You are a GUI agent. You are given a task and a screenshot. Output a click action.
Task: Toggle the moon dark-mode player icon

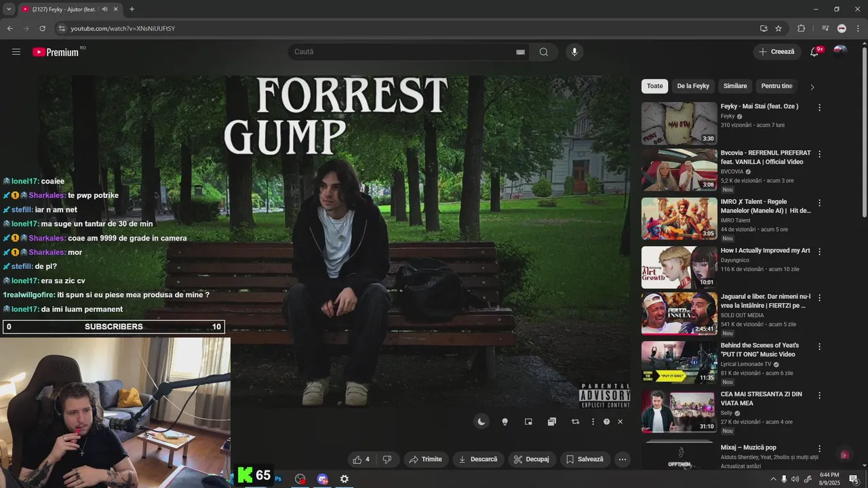click(481, 422)
